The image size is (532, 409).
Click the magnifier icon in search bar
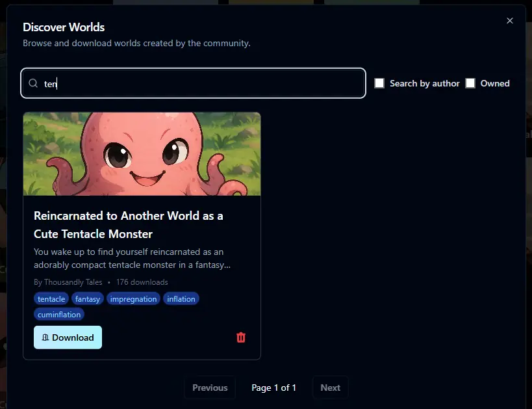coord(33,83)
